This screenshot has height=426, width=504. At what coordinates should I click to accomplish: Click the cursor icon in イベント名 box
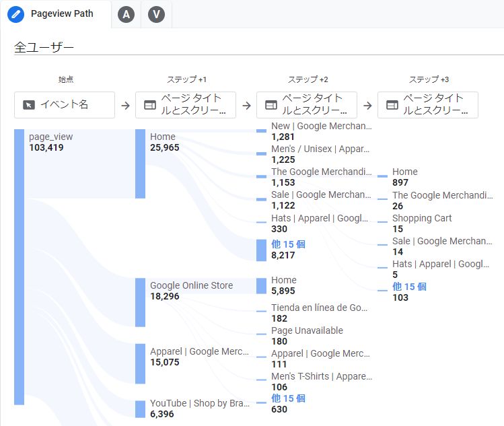29,105
